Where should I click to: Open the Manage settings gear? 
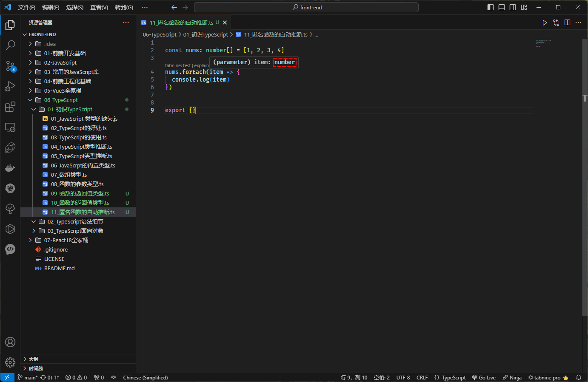point(10,362)
